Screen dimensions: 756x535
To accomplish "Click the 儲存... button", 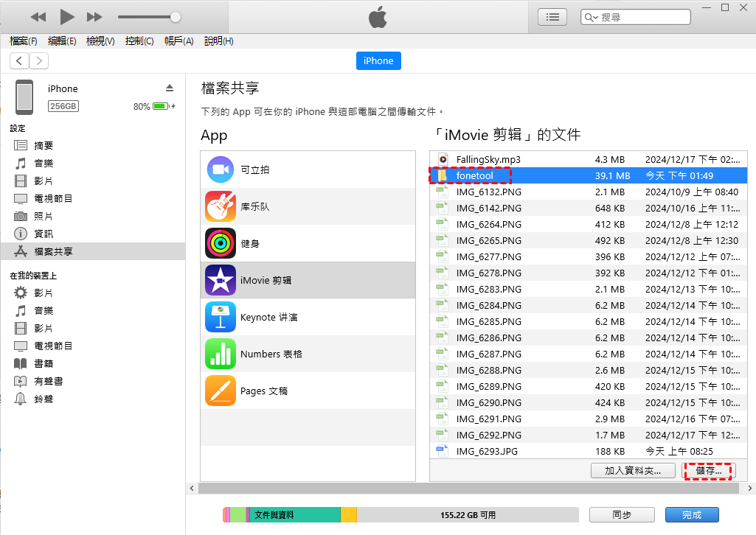I will tap(709, 471).
